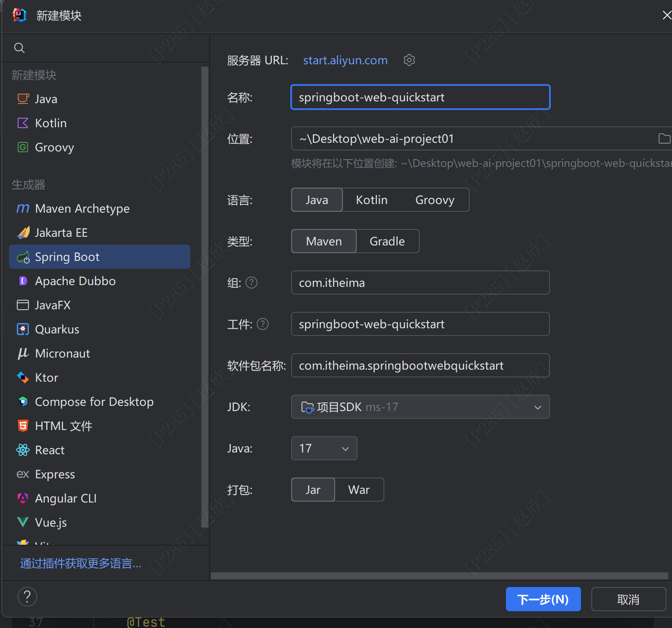The image size is (672, 628).
Task: Click the Compose for Desktop icon
Action: click(23, 402)
